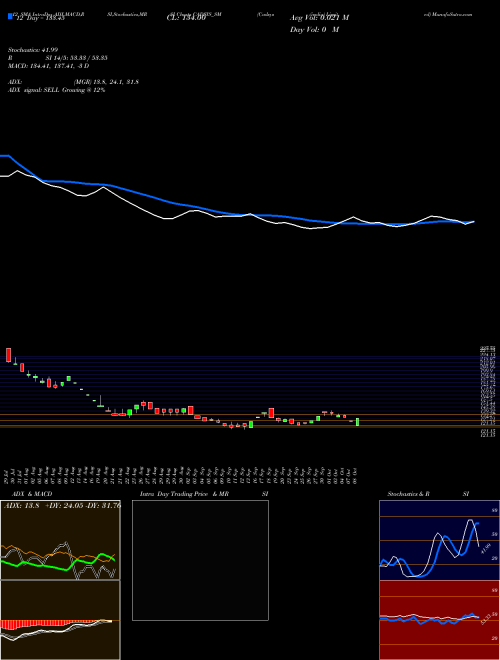Click the last green candlestick on the price chart

(357, 422)
